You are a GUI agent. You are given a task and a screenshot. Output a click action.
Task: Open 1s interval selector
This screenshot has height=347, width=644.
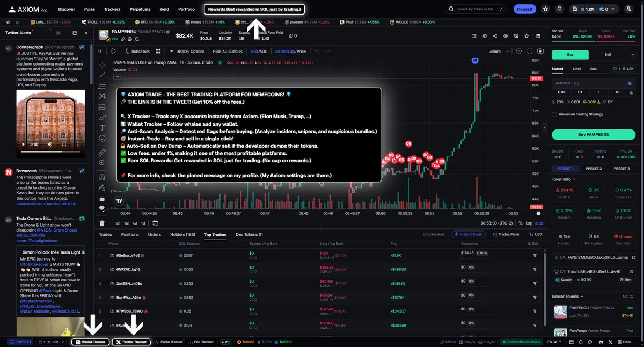tap(100, 52)
